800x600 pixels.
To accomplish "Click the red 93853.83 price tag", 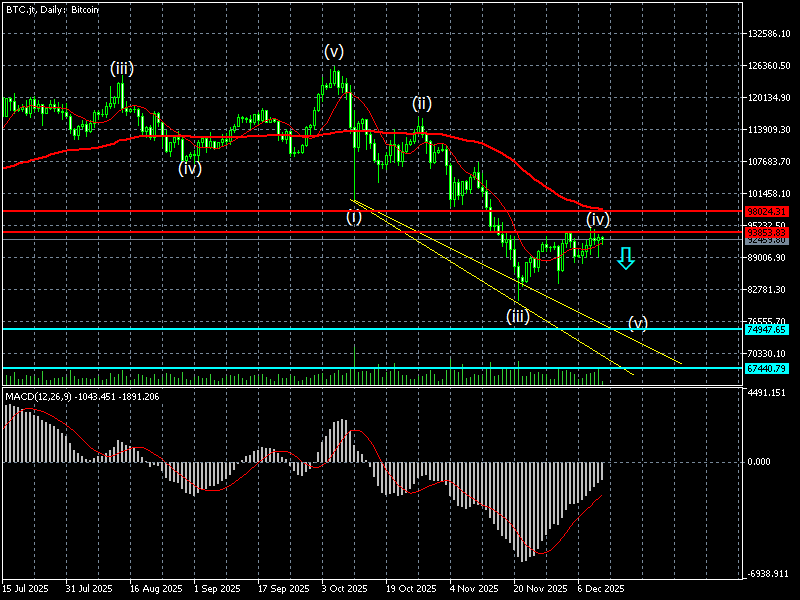I will click(767, 232).
